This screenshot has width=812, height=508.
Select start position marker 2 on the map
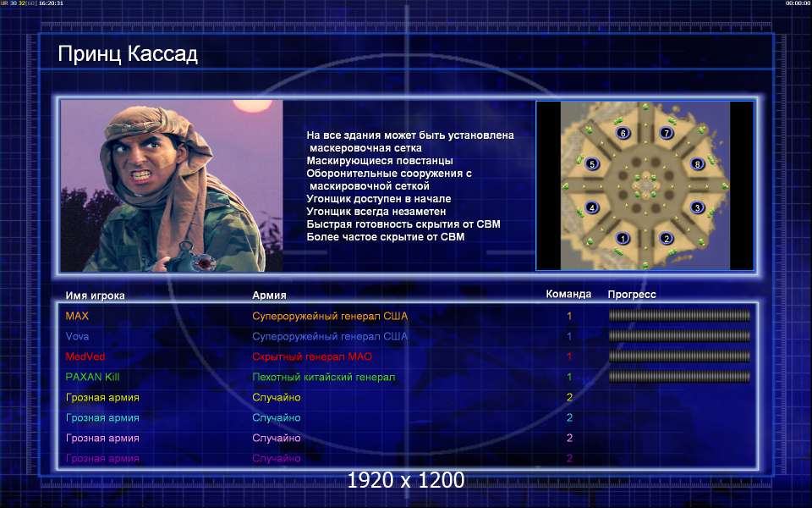[x=667, y=239]
